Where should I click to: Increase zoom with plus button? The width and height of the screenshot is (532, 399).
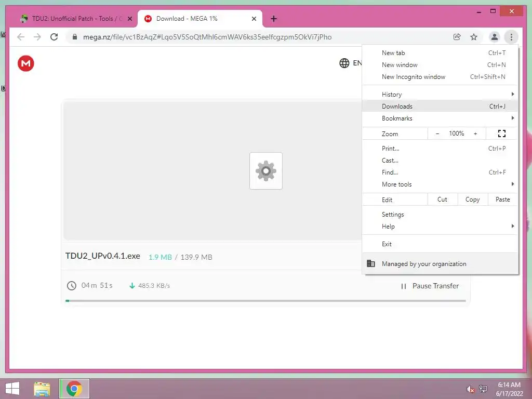(x=475, y=134)
